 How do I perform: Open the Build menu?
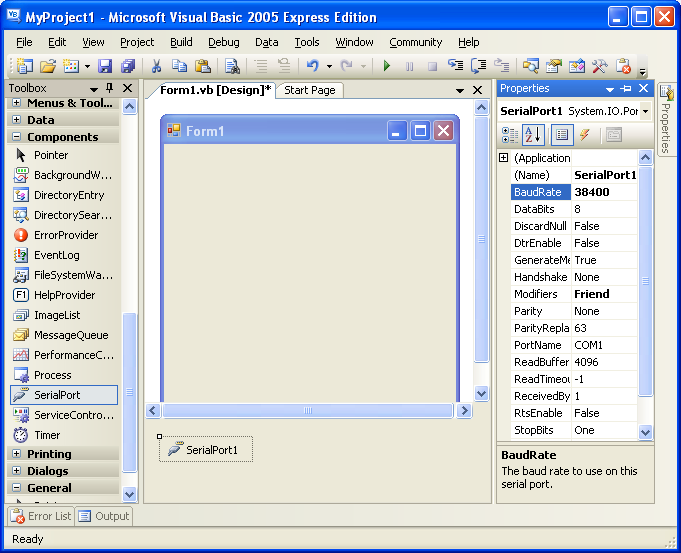coord(181,42)
